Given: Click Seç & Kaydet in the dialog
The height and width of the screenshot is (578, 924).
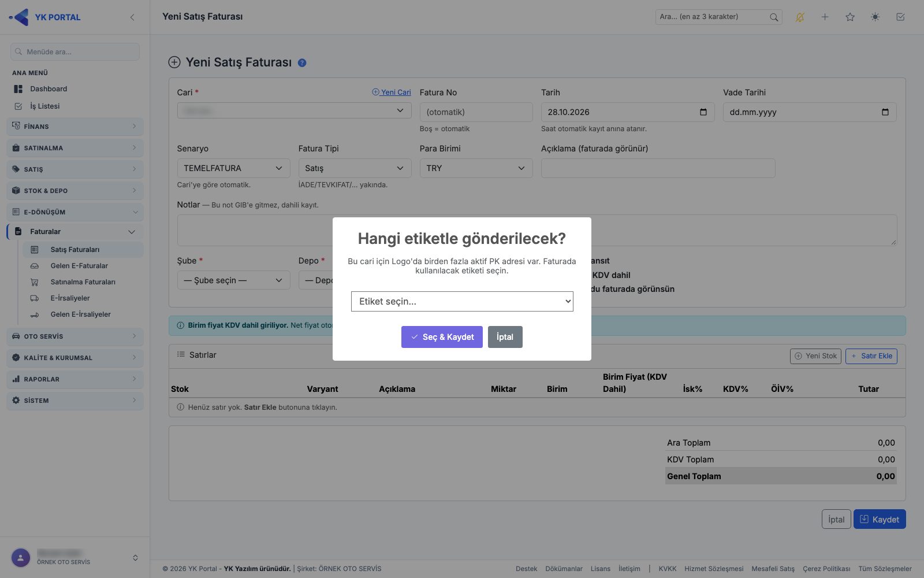Looking at the screenshot, I should 442,337.
